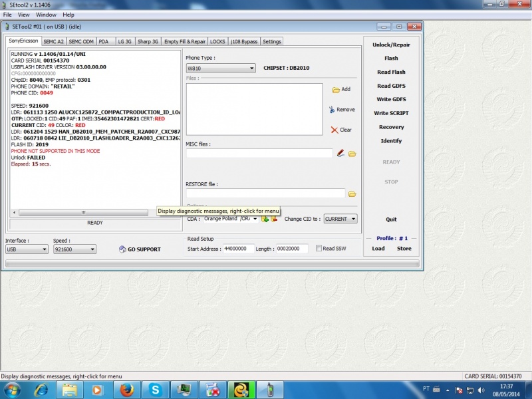The width and height of the screenshot is (532, 399).
Task: Click the Write GDFS button
Action: [391, 99]
